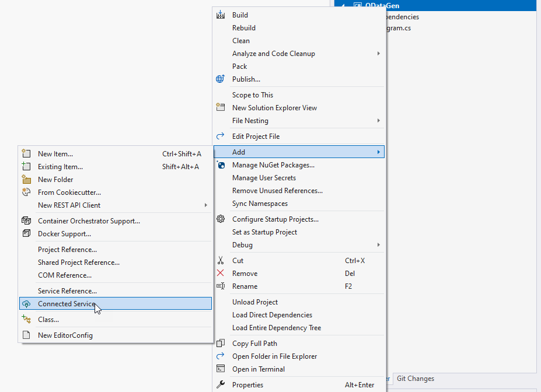Expand the Add submenu arrow

[x=379, y=152]
